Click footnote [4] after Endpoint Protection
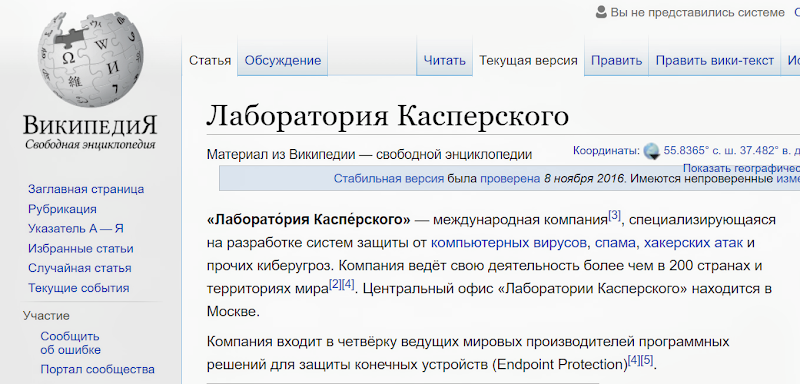 (x=634, y=360)
